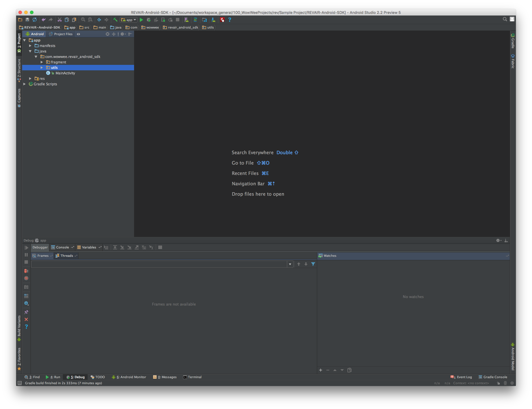The width and height of the screenshot is (532, 409).
Task: Save all files with the floppy icon
Action: click(x=27, y=20)
